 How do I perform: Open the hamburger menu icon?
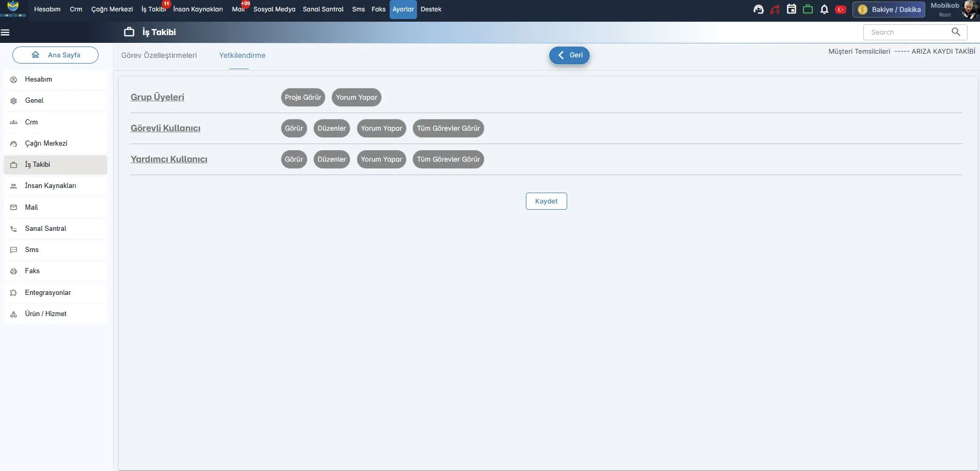[5, 33]
